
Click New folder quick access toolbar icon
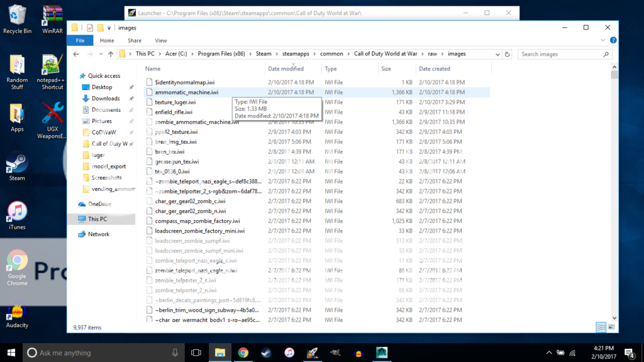coord(100,28)
